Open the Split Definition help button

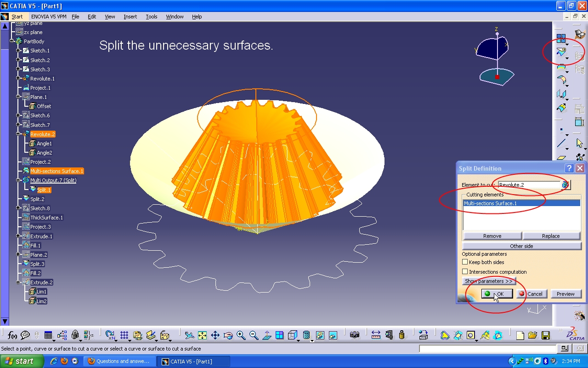pyautogui.click(x=569, y=168)
